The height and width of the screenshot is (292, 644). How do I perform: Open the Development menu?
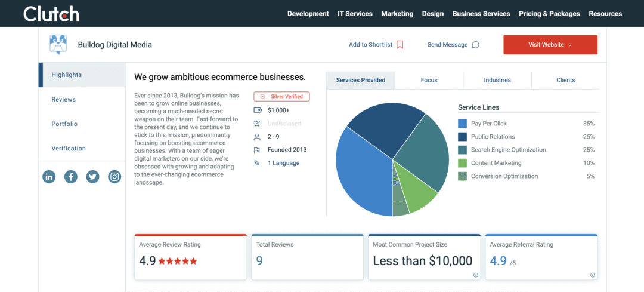click(x=308, y=14)
